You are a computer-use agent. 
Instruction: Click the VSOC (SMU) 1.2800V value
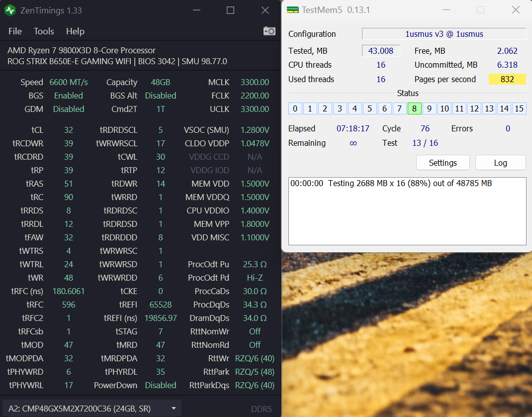[255, 130]
